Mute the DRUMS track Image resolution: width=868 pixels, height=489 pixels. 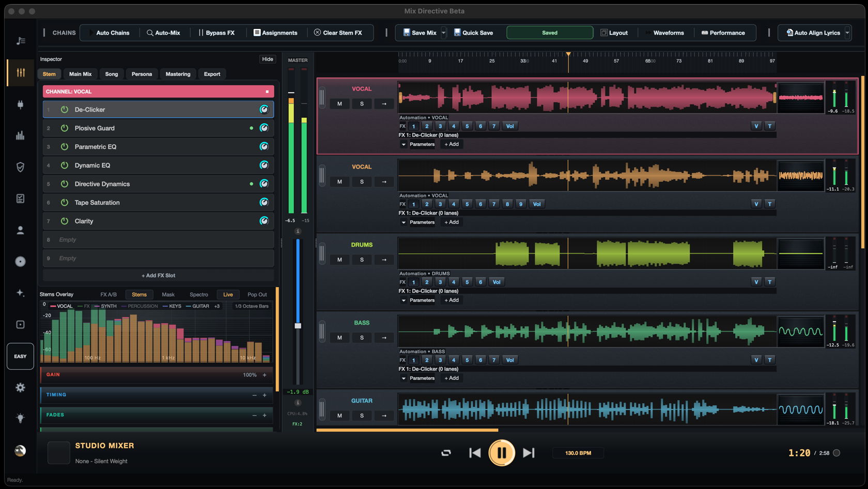click(x=339, y=260)
